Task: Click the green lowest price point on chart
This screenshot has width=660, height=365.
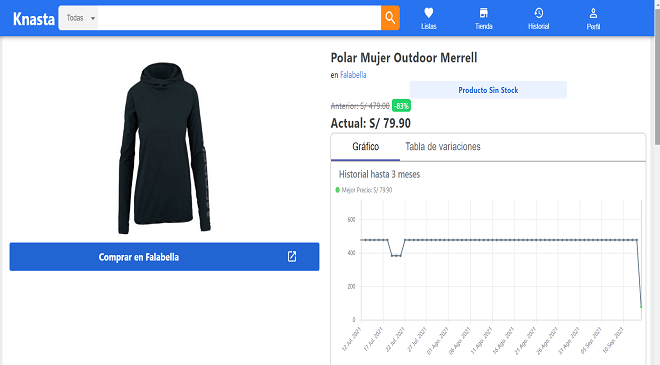Action: [641, 306]
